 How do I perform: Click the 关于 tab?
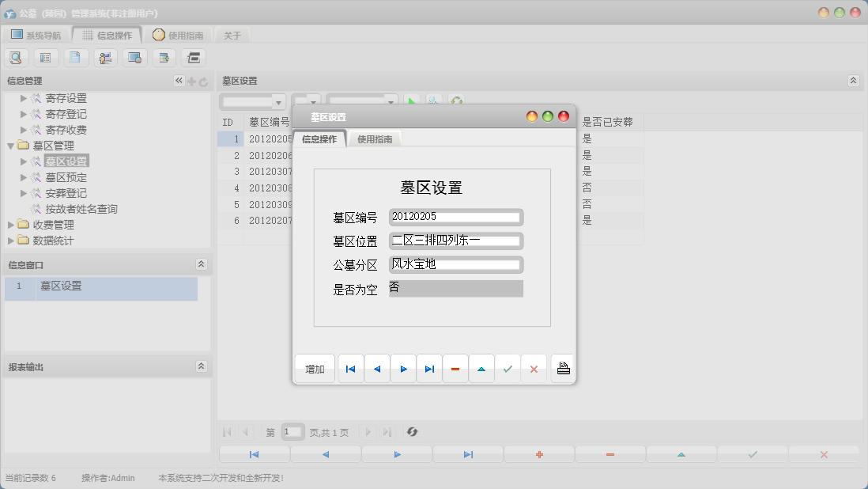coord(232,35)
